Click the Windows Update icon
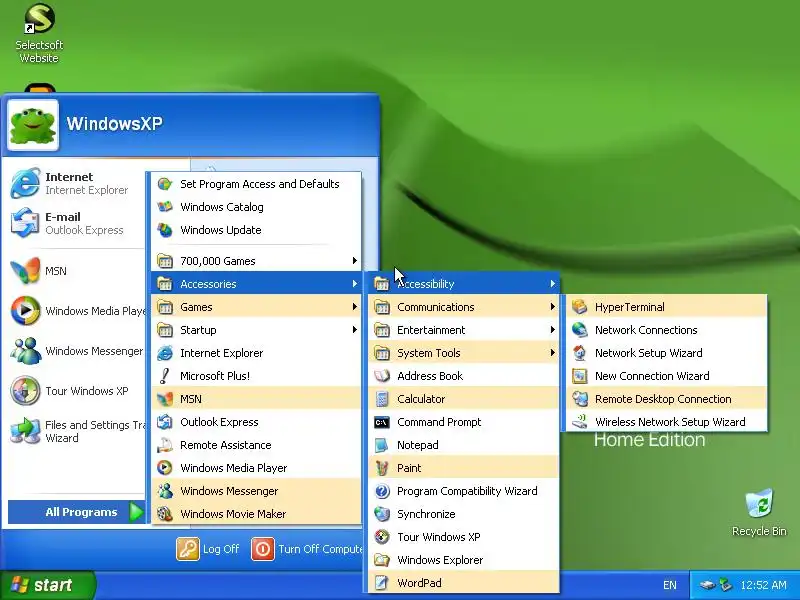This screenshot has width=800, height=600. 165,230
